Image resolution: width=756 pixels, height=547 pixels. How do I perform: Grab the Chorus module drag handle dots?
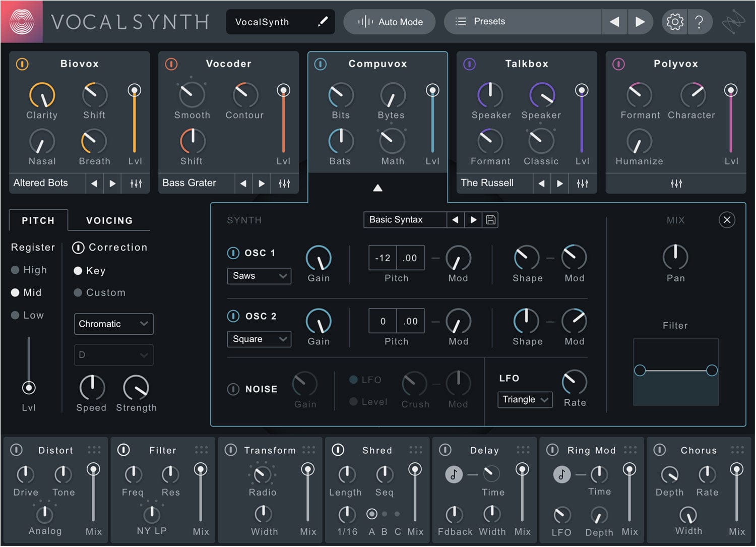pos(737,449)
